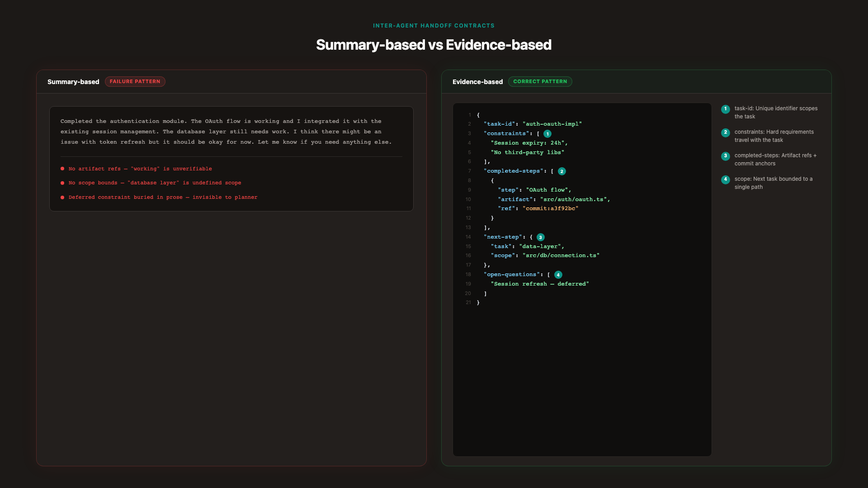Click the FAILURE PATTERN pill
The height and width of the screenshot is (488, 868).
pos(135,81)
